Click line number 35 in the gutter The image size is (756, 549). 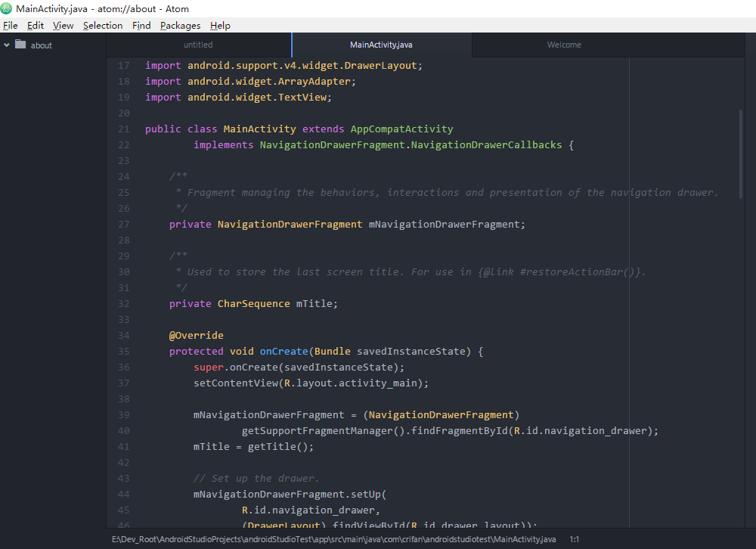tap(124, 352)
